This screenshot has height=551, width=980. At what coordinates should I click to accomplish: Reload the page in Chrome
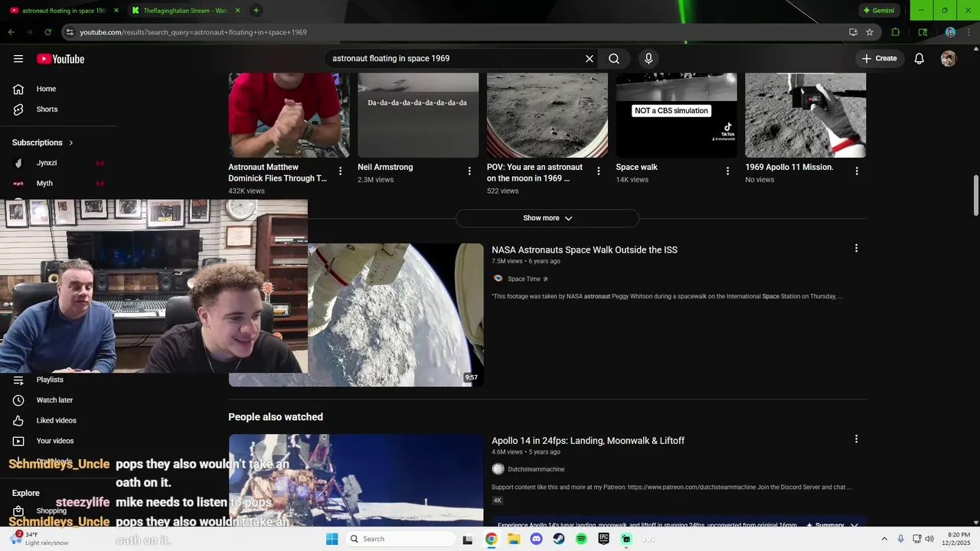47,32
